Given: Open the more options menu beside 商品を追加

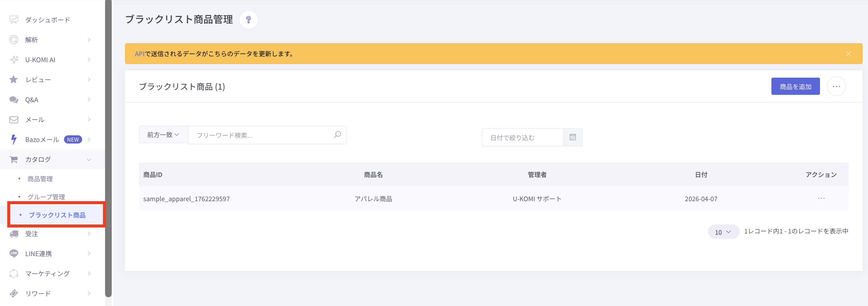Looking at the screenshot, I should (x=836, y=87).
